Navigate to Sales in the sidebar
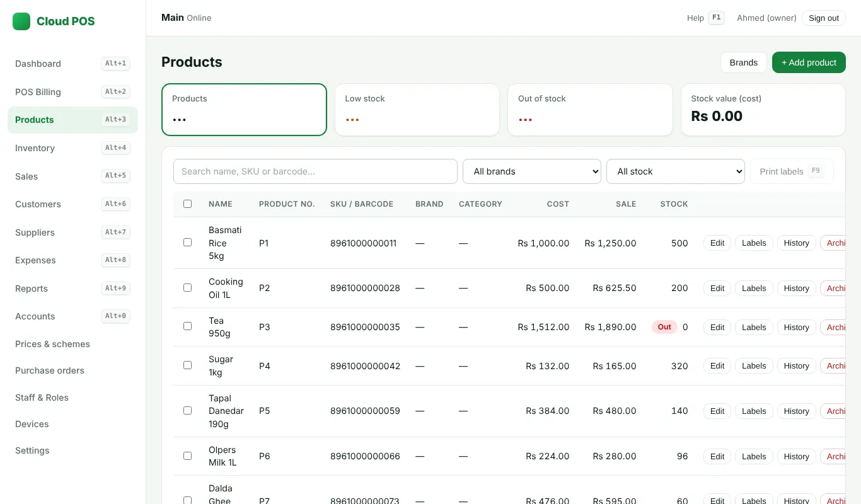 (x=72, y=176)
